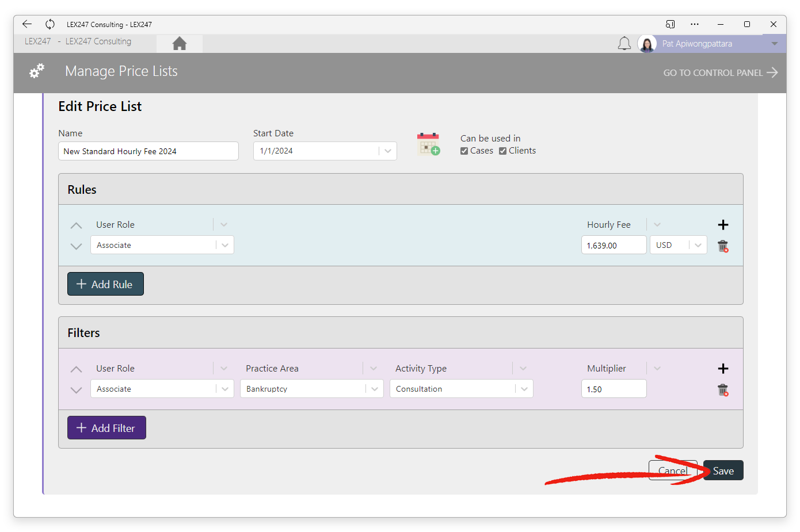
Task: Add a new column to Rules with plus icon
Action: pos(723,225)
